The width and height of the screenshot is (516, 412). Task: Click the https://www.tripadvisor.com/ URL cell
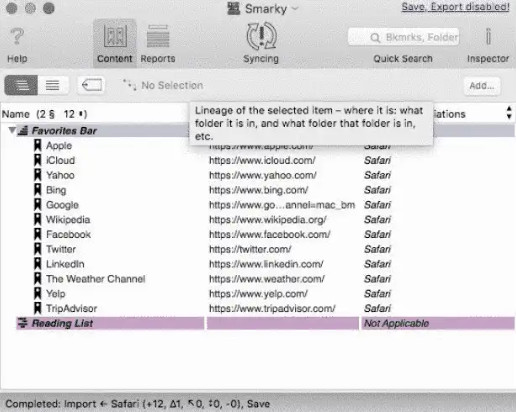272,308
